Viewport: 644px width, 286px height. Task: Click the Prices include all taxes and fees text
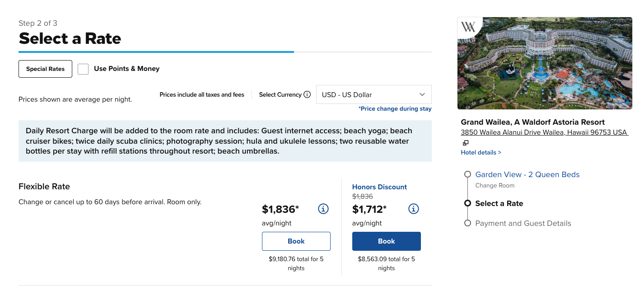(x=202, y=94)
